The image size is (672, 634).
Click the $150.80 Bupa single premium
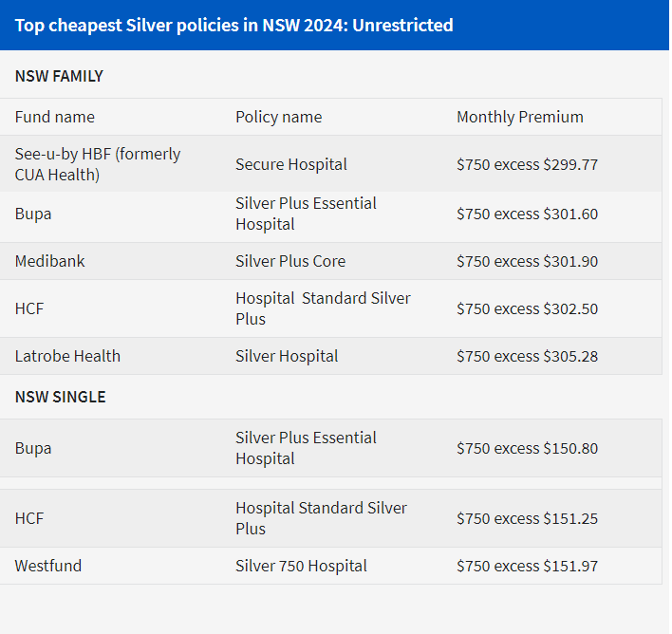point(527,448)
